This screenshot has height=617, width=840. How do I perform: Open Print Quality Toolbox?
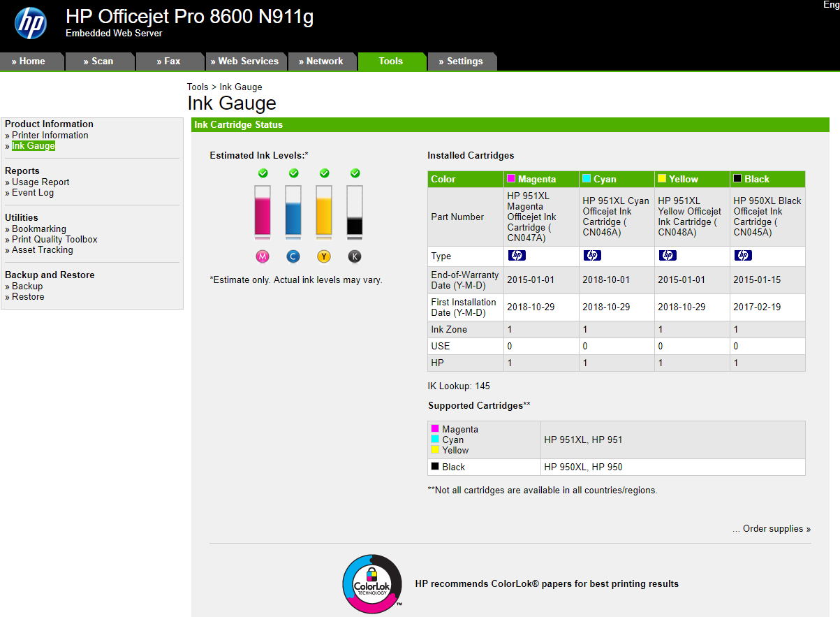[x=54, y=240]
